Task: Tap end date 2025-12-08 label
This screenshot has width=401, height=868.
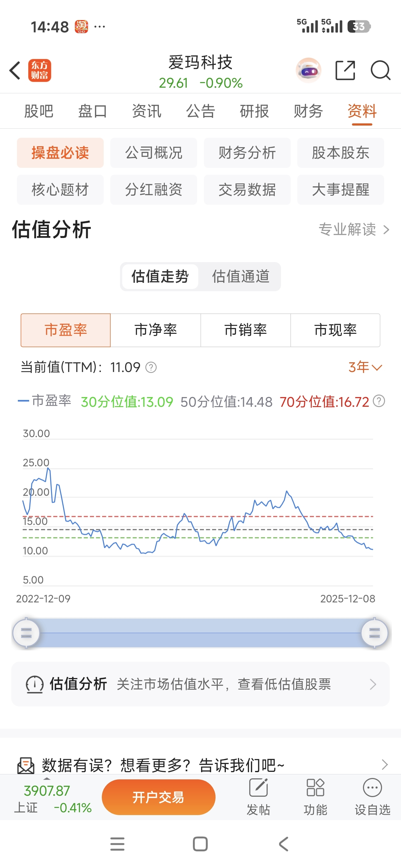Action: point(347,599)
